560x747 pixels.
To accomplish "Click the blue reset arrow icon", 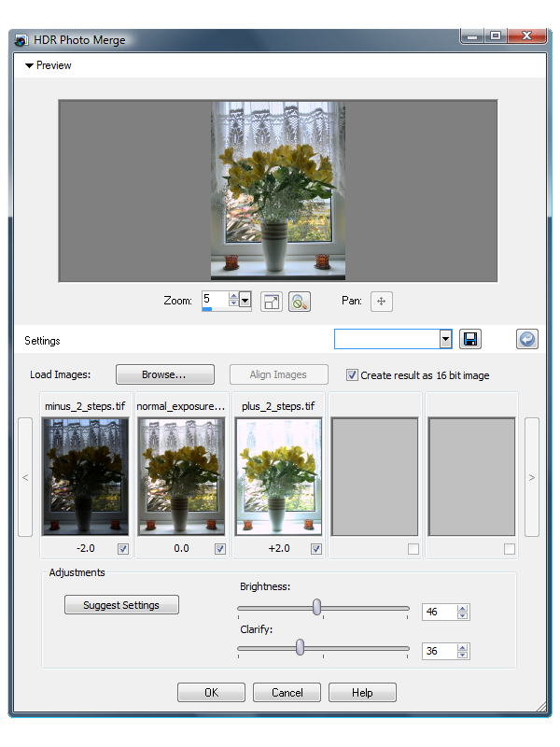I will pyautogui.click(x=527, y=339).
